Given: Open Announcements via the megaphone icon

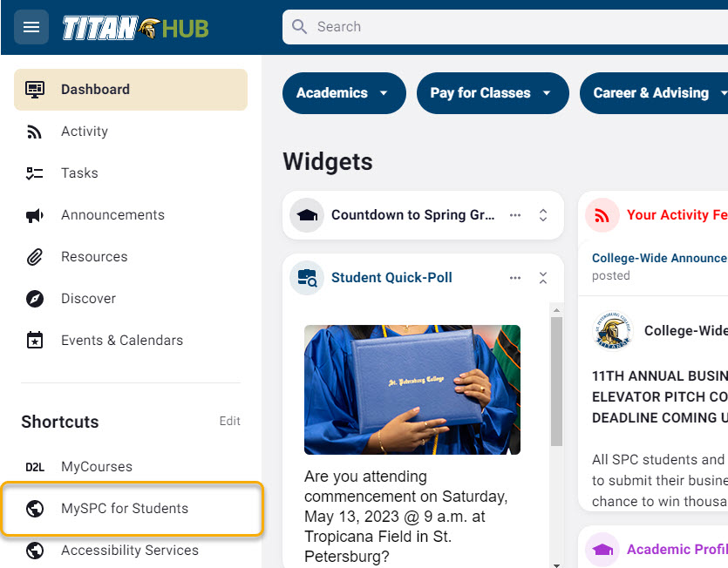Looking at the screenshot, I should point(35,214).
